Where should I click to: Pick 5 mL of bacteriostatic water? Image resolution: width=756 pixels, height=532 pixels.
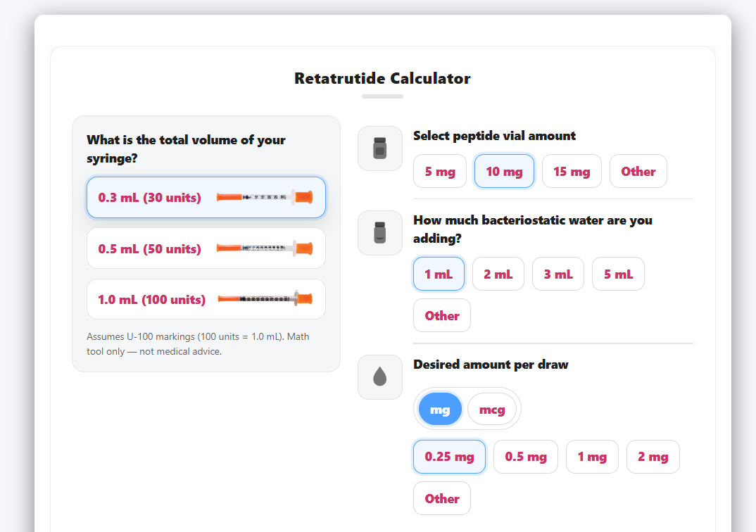tap(617, 274)
